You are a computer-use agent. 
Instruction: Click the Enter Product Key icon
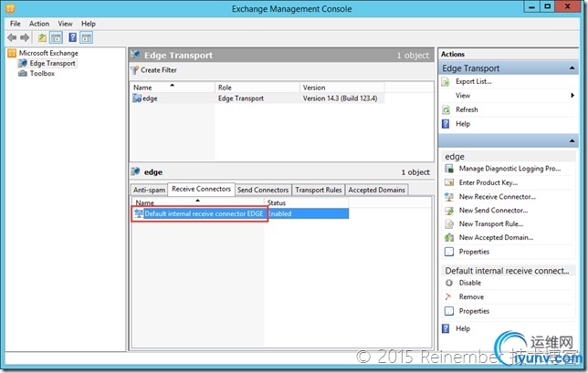[x=449, y=182]
